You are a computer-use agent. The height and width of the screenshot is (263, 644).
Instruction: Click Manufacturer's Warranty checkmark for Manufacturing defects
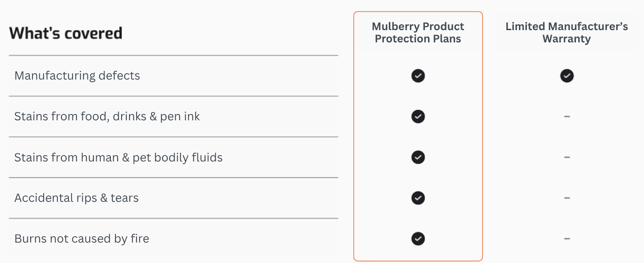click(x=567, y=76)
